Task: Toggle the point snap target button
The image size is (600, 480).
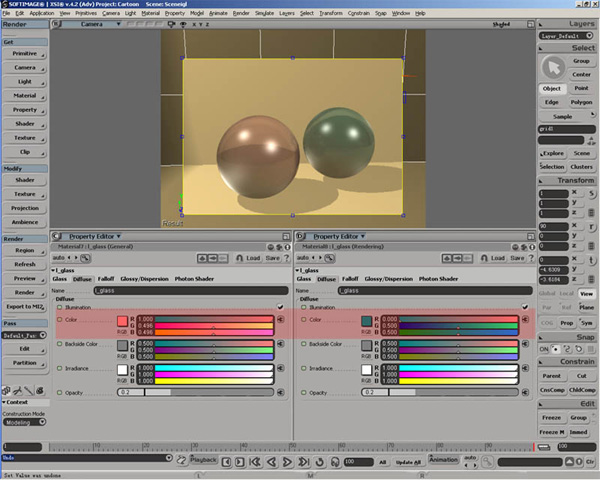Action: tap(555, 349)
